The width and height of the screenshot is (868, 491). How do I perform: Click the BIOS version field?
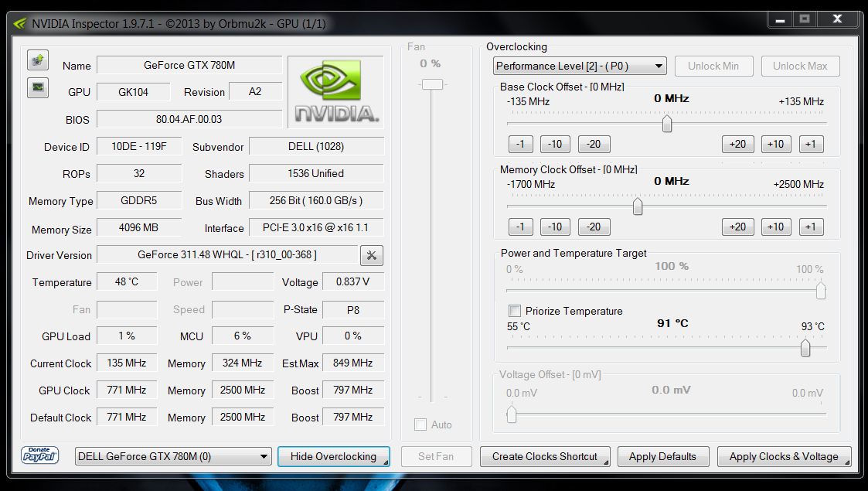(189, 119)
